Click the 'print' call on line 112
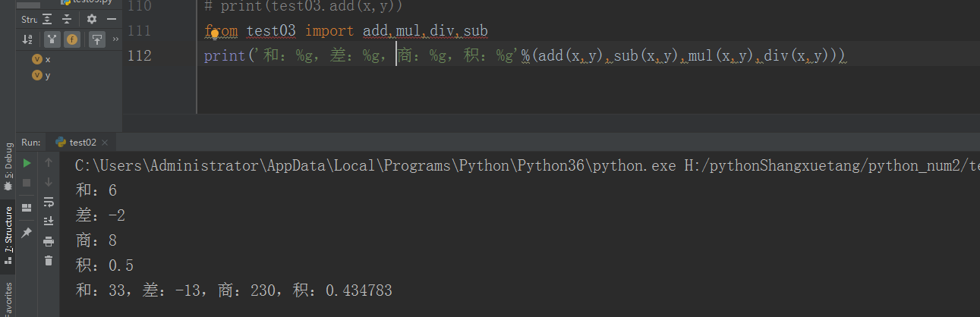This screenshot has height=317, width=980. coord(225,55)
